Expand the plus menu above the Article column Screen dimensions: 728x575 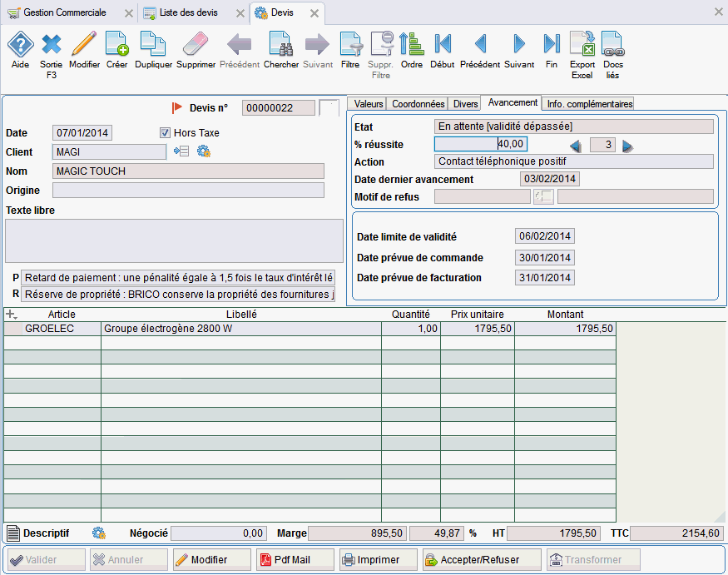point(12,315)
